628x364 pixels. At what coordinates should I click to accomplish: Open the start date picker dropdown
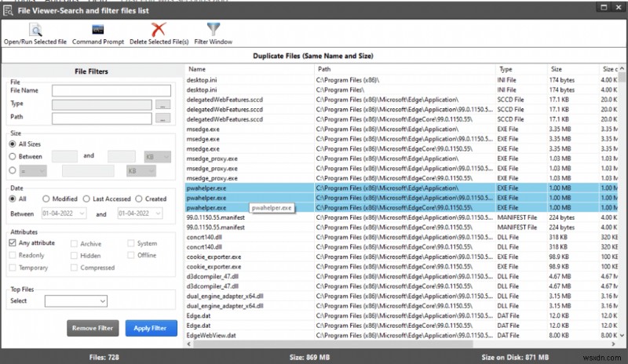[x=82, y=213]
